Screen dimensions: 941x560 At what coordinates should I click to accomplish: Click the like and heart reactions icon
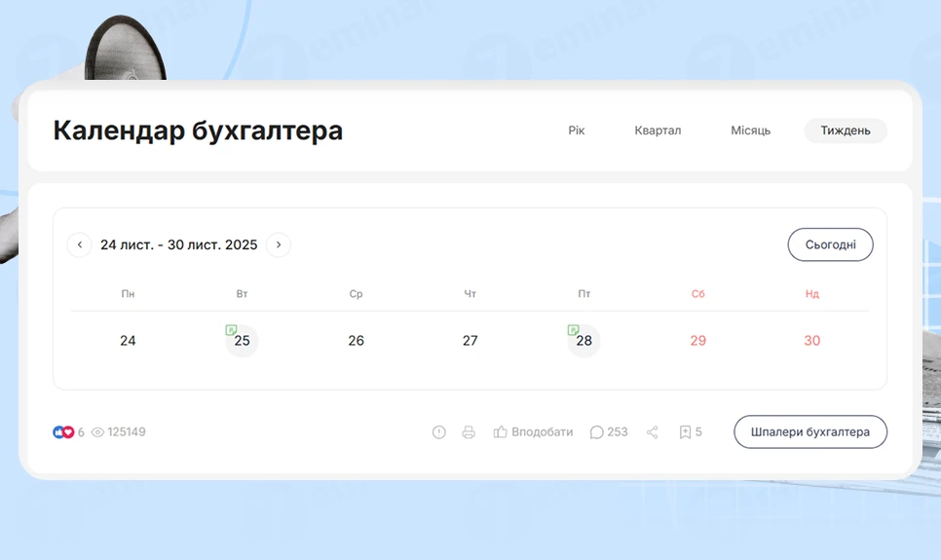[x=63, y=432]
